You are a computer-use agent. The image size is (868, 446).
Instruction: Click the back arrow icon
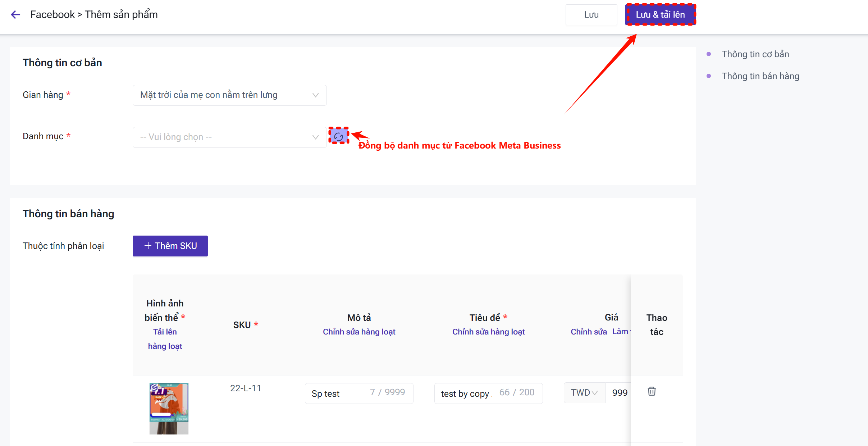point(15,14)
